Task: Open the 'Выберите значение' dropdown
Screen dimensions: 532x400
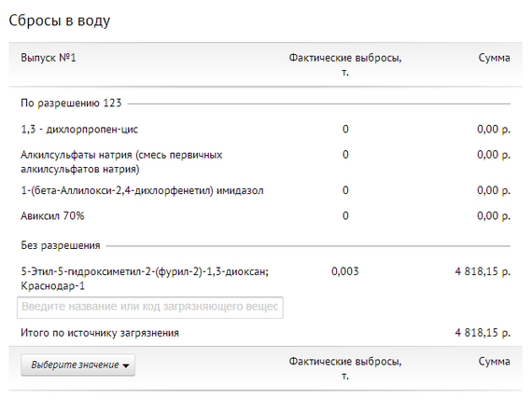Action: pos(77,365)
